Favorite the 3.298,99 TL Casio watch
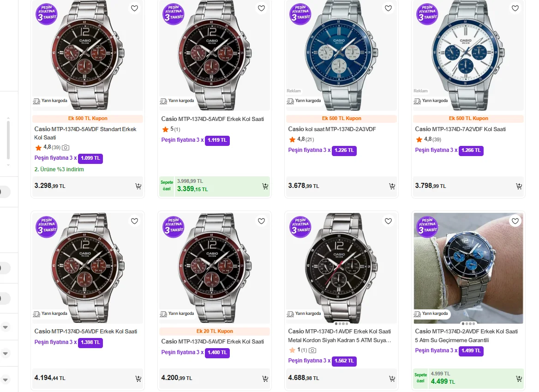This screenshot has height=392, width=539. [x=134, y=8]
